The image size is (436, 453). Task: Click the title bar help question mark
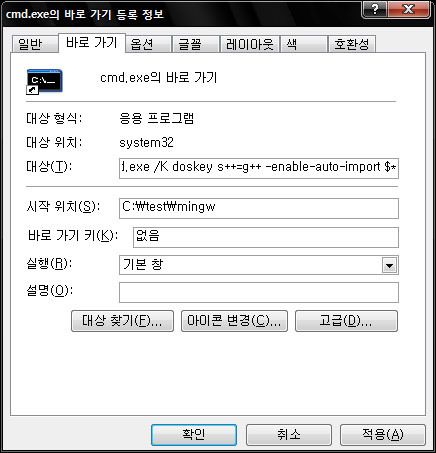click(375, 9)
